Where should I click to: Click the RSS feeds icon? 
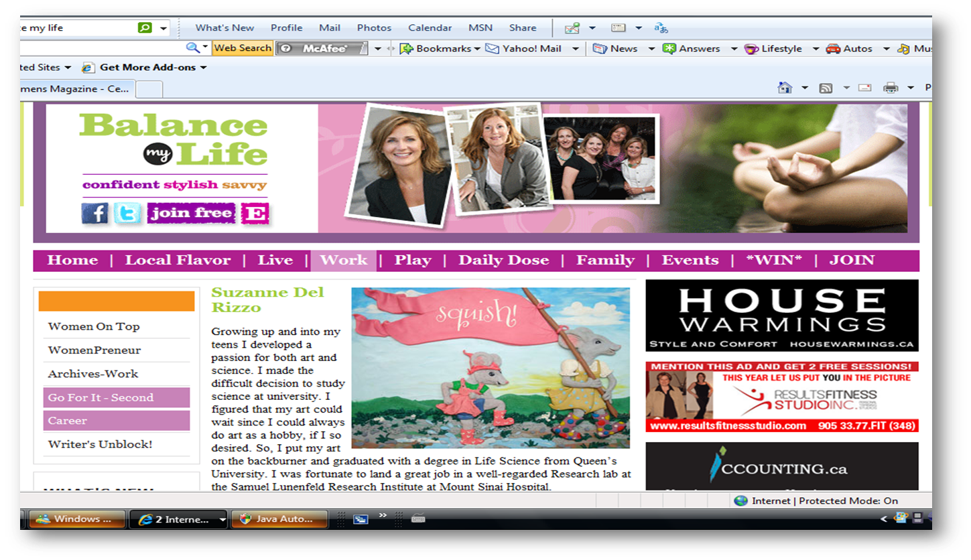[x=826, y=88]
